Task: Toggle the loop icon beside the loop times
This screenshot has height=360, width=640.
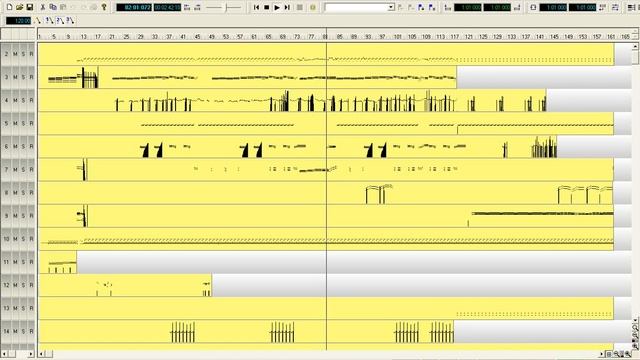Action: click(533, 7)
